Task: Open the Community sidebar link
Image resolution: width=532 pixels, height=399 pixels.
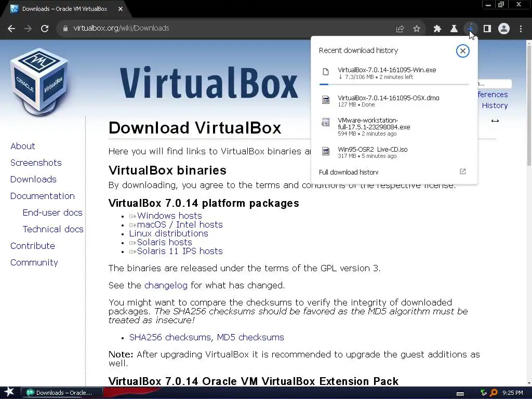Action: [x=34, y=262]
